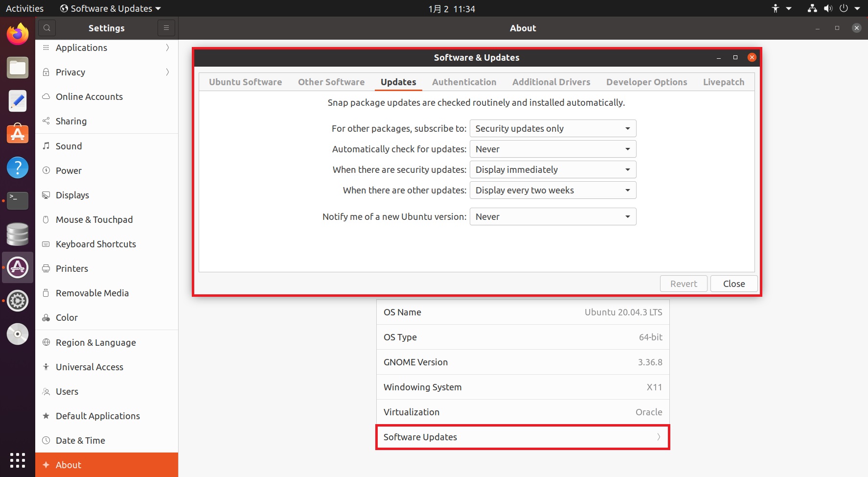Screen dimensions: 868x477
Task: Switch to the Livepatch tab
Action: (724, 82)
